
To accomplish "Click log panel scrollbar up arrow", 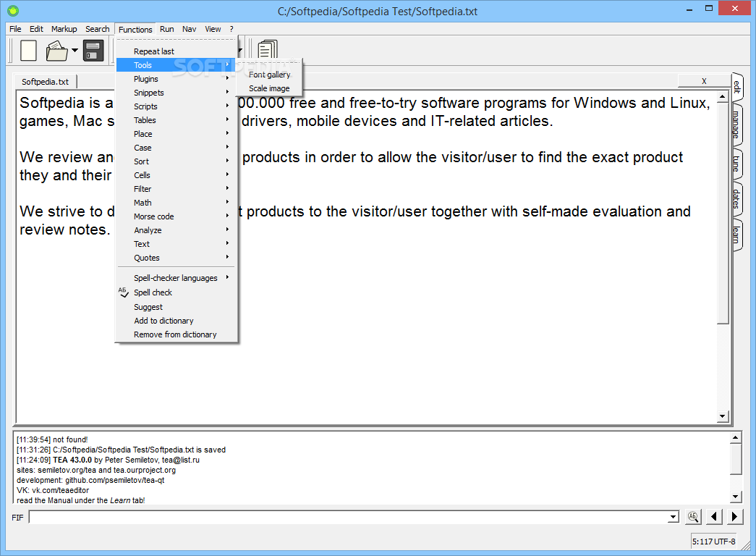I will tap(735, 438).
